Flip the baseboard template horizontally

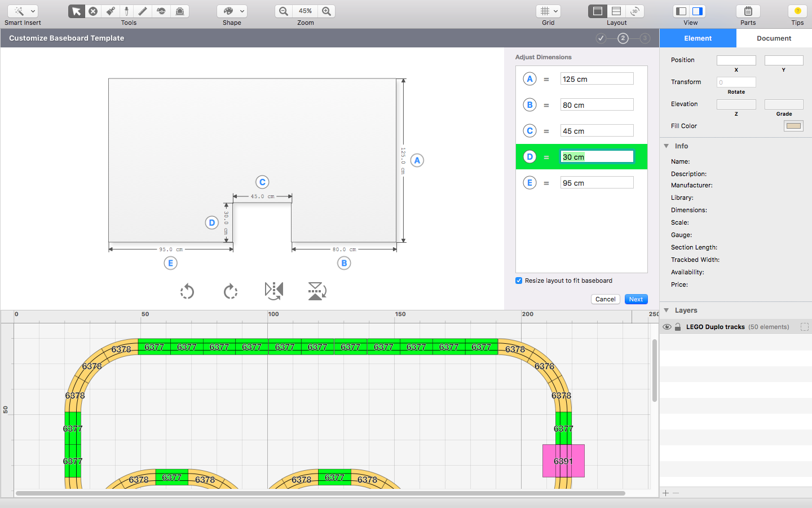click(274, 291)
